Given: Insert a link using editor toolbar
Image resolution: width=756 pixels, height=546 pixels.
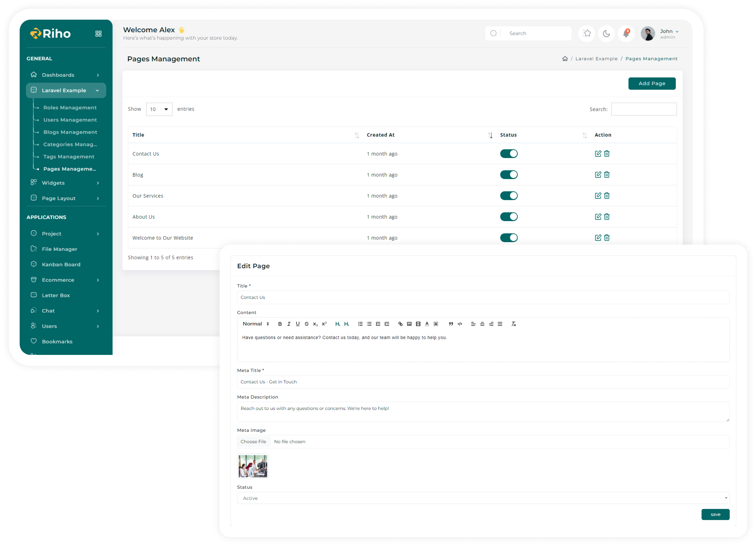Looking at the screenshot, I should [400, 324].
